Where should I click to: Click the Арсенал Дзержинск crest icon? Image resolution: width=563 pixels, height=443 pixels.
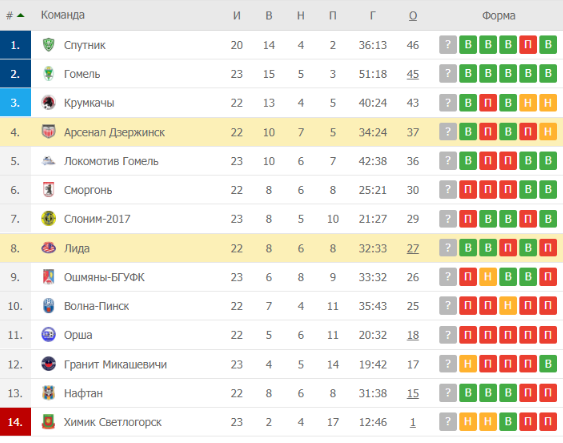(48, 132)
